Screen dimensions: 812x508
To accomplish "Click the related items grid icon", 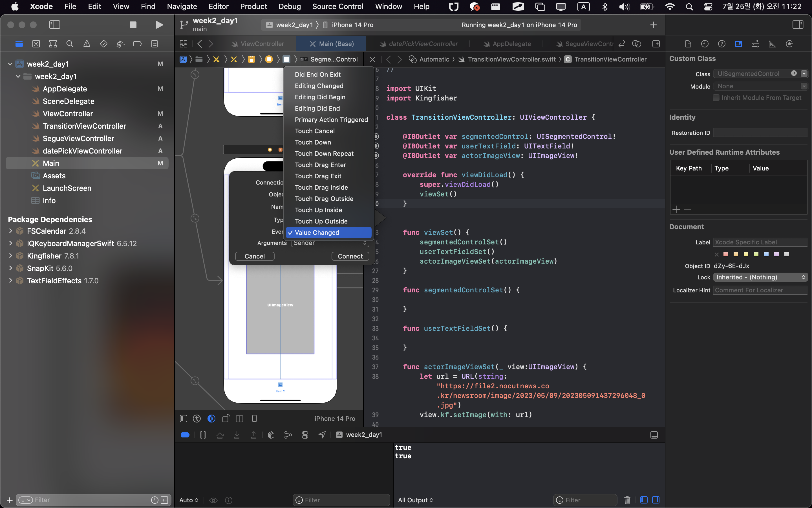I will [184, 44].
